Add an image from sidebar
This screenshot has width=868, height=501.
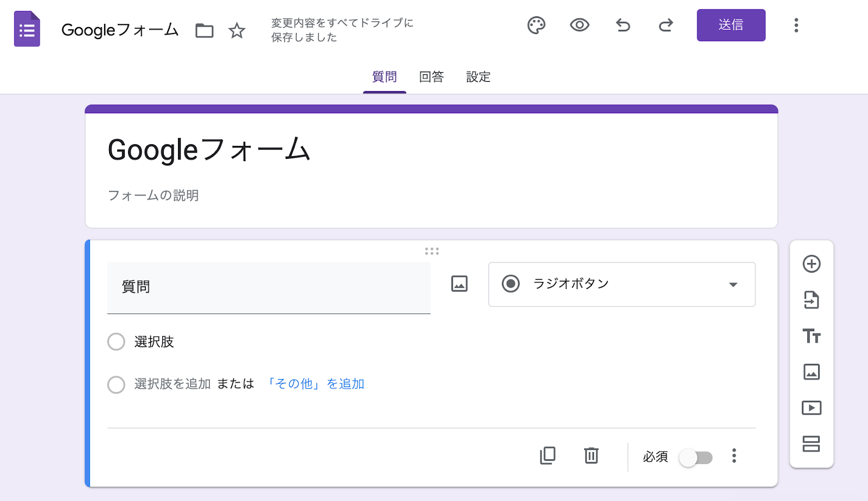[811, 372]
